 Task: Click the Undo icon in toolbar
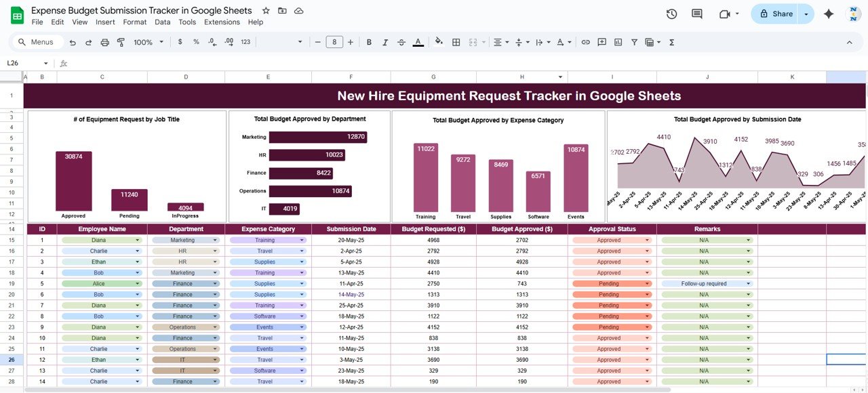tap(73, 42)
